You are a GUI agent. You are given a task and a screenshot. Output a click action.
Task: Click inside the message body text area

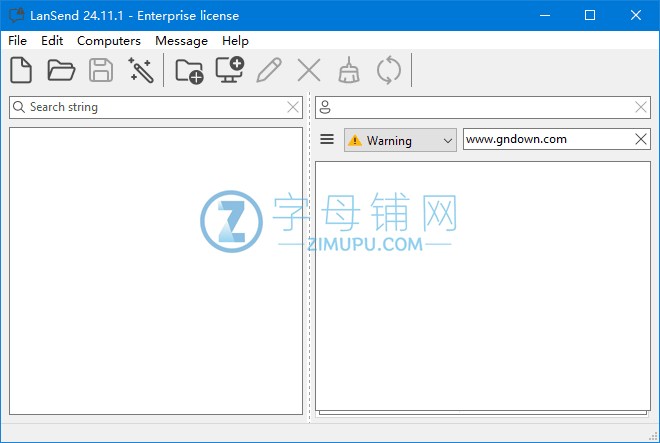[483, 286]
